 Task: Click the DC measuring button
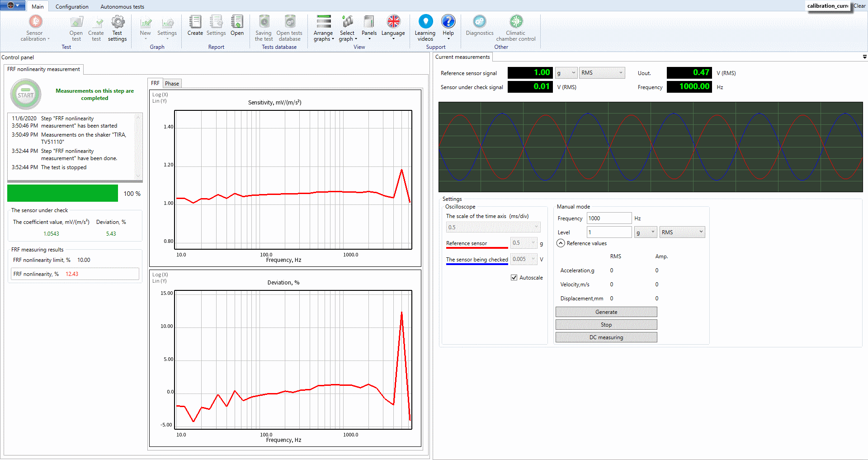(606, 337)
